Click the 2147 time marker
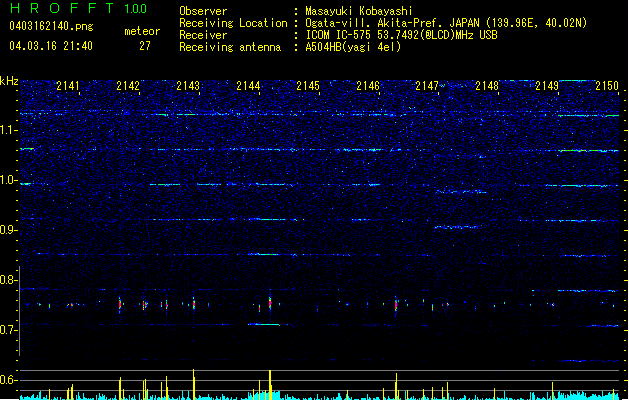 point(427,86)
